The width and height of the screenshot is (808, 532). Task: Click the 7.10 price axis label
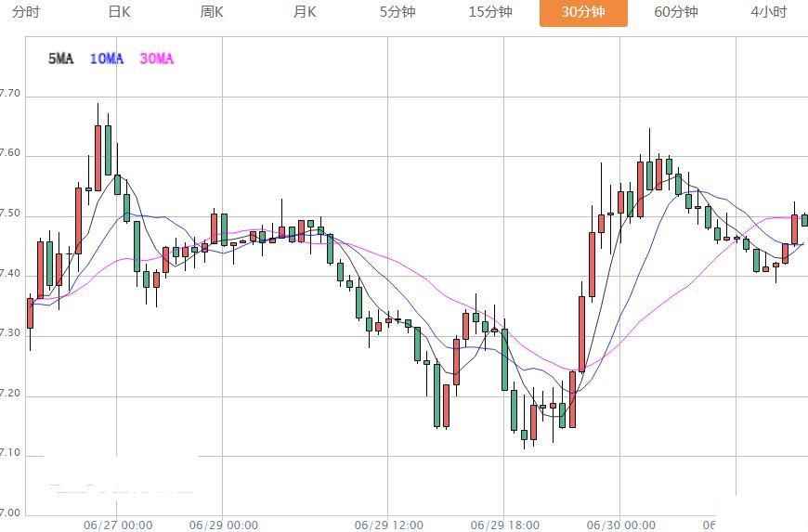10,455
